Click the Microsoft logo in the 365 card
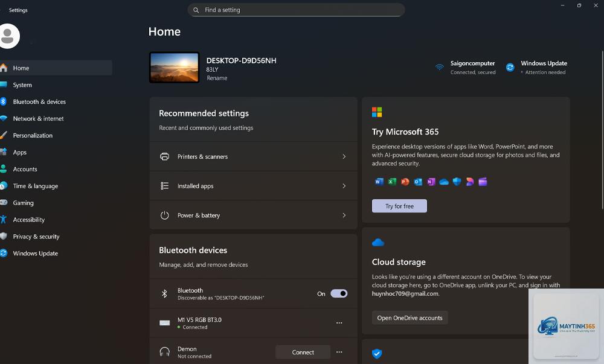The image size is (604, 364). [377, 112]
